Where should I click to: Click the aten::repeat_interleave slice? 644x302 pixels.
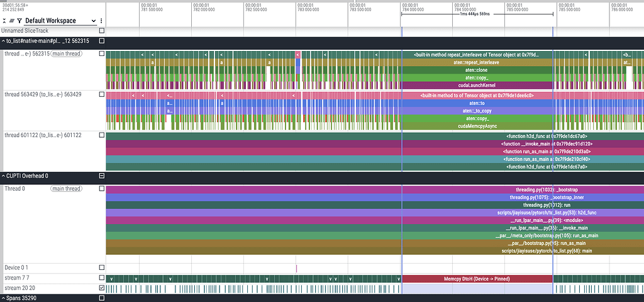478,62
